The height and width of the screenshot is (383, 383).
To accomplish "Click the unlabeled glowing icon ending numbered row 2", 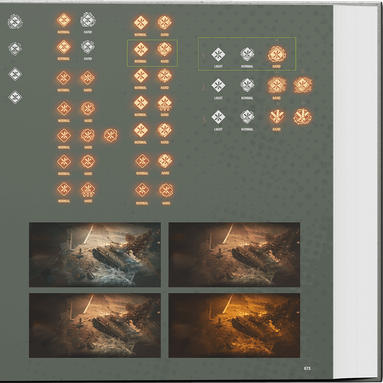I will coord(303,85).
